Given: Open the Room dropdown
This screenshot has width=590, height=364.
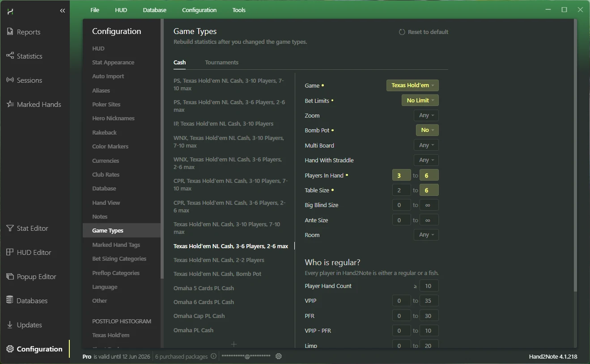Looking at the screenshot, I should (x=426, y=235).
